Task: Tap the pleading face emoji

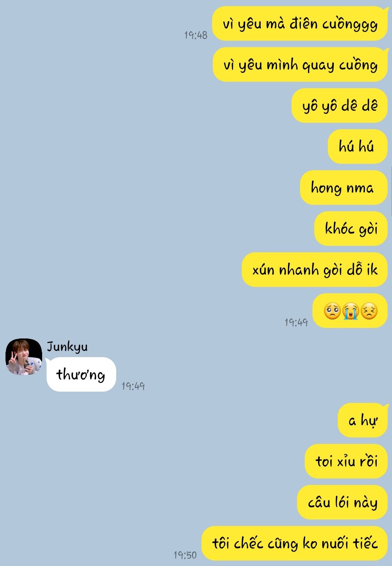Action: point(332,311)
